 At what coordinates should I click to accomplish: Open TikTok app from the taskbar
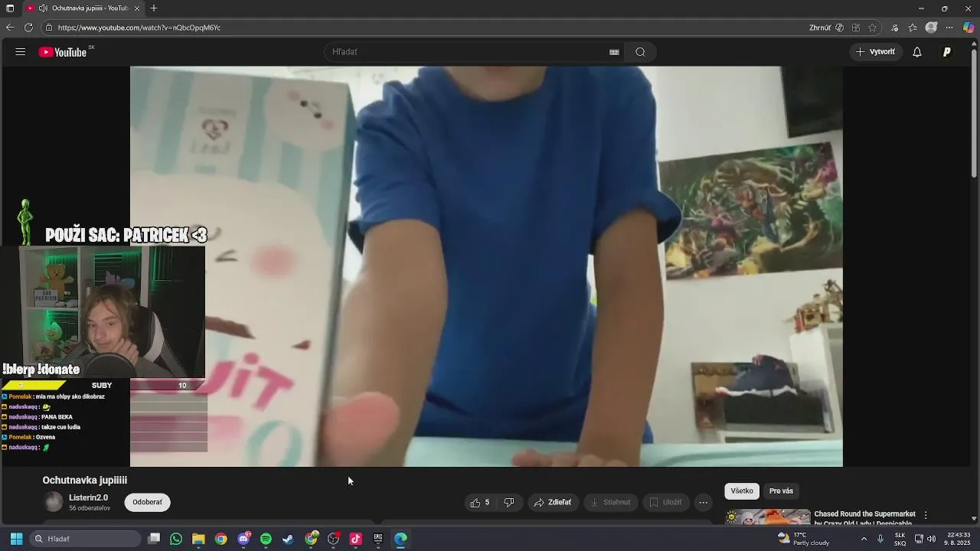(x=355, y=539)
